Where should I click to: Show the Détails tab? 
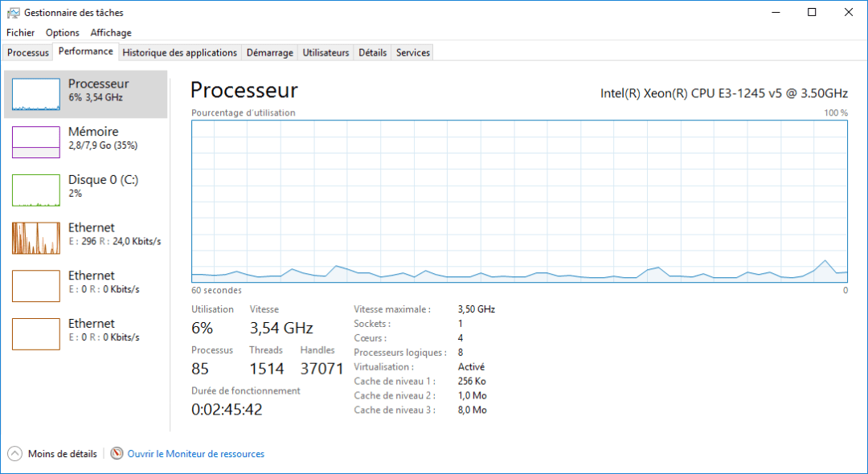click(x=372, y=53)
